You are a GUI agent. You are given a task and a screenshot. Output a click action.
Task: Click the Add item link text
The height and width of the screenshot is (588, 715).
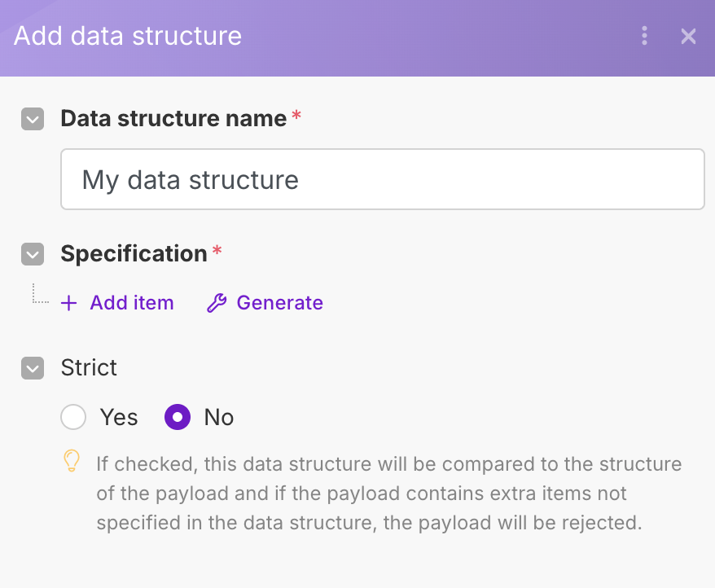pos(132,303)
